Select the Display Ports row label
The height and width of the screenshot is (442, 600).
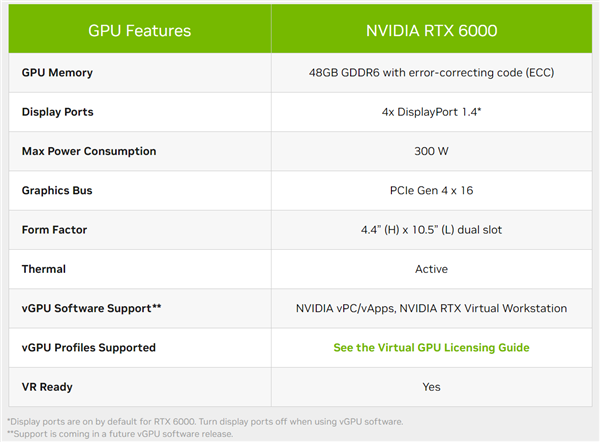pyautogui.click(x=66, y=112)
